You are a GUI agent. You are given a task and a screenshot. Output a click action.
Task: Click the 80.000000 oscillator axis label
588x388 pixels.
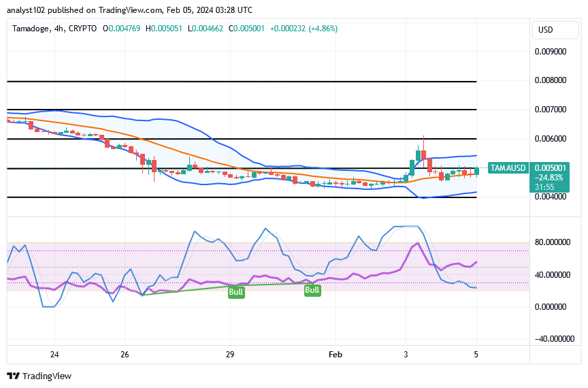point(553,242)
